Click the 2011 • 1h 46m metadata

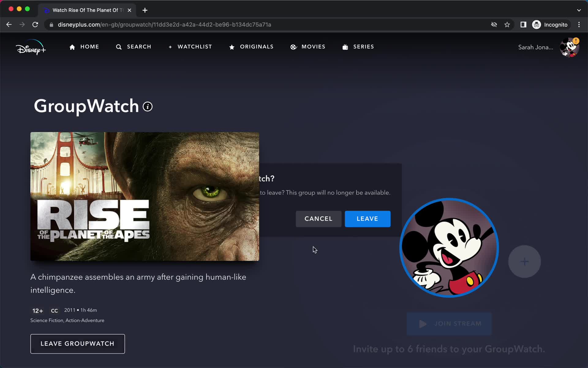(x=81, y=310)
